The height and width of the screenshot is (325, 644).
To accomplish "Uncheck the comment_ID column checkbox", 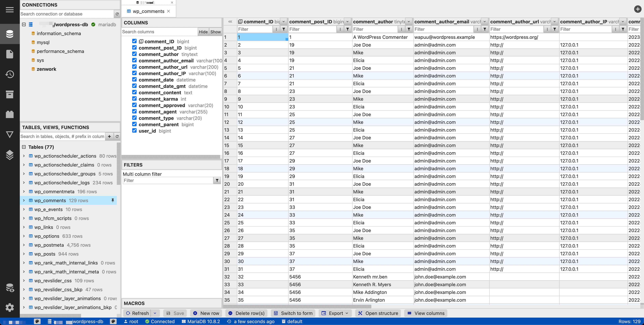I will pos(135,41).
